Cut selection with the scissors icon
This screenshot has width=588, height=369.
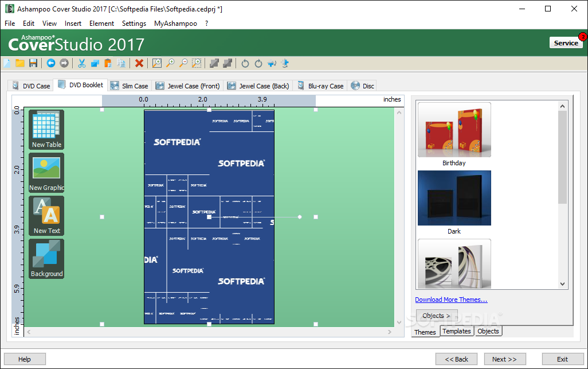82,63
